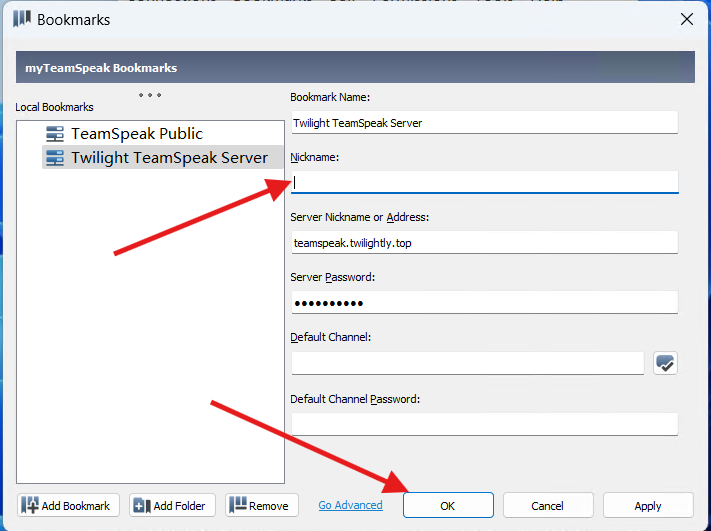Click the Server Nickname or Address field

coord(484,243)
